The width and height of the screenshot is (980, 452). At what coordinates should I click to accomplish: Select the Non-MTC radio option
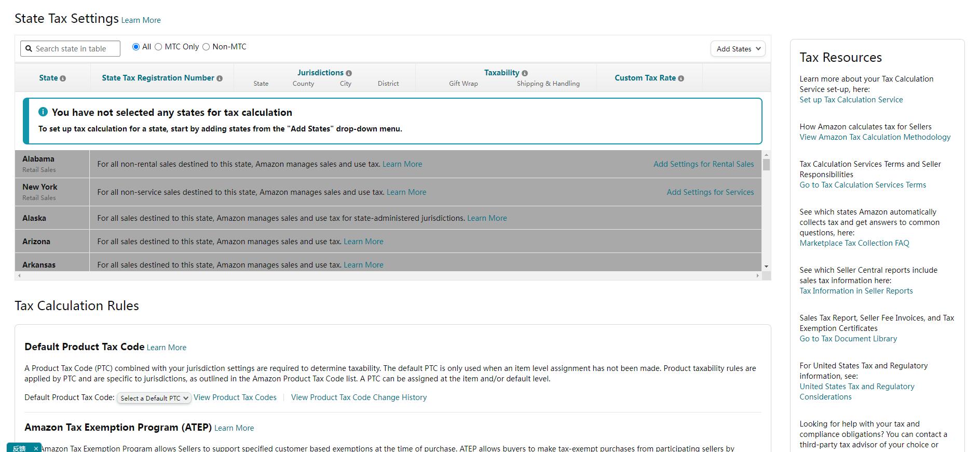pos(206,47)
